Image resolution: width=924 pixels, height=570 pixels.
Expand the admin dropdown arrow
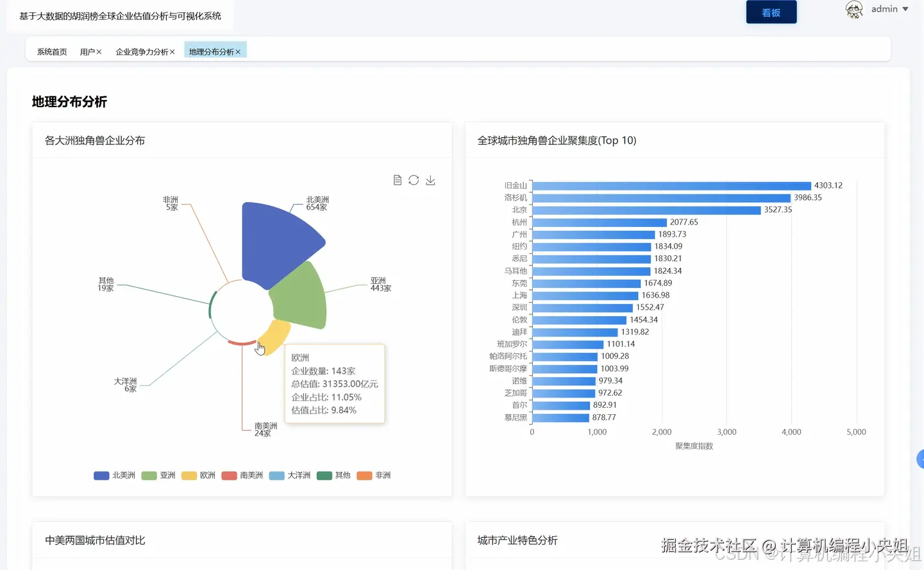coord(905,9)
